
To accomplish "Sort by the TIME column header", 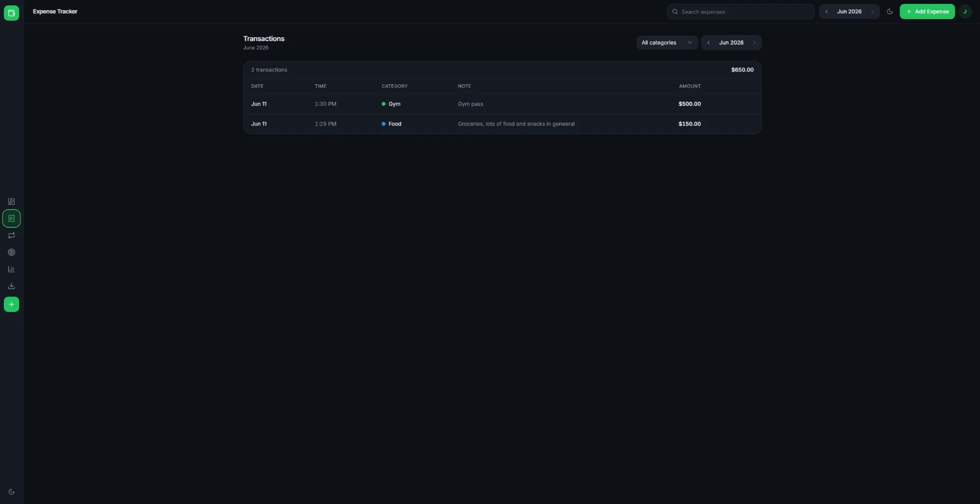I will click(320, 86).
